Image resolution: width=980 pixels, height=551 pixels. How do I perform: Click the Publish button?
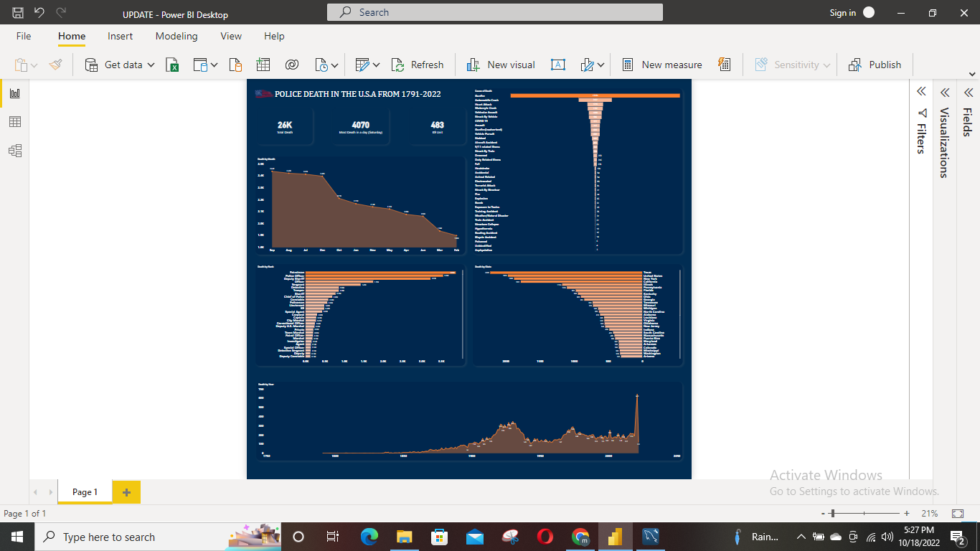pos(875,65)
